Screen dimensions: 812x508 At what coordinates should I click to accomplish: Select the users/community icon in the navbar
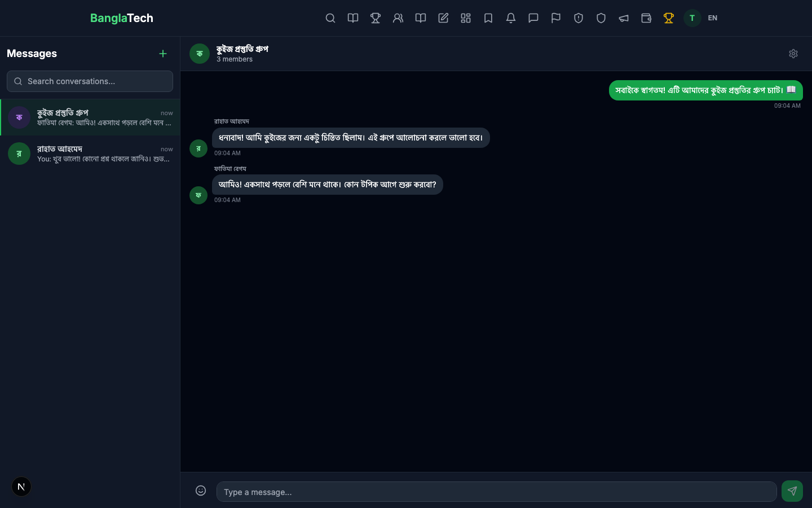[x=398, y=18]
